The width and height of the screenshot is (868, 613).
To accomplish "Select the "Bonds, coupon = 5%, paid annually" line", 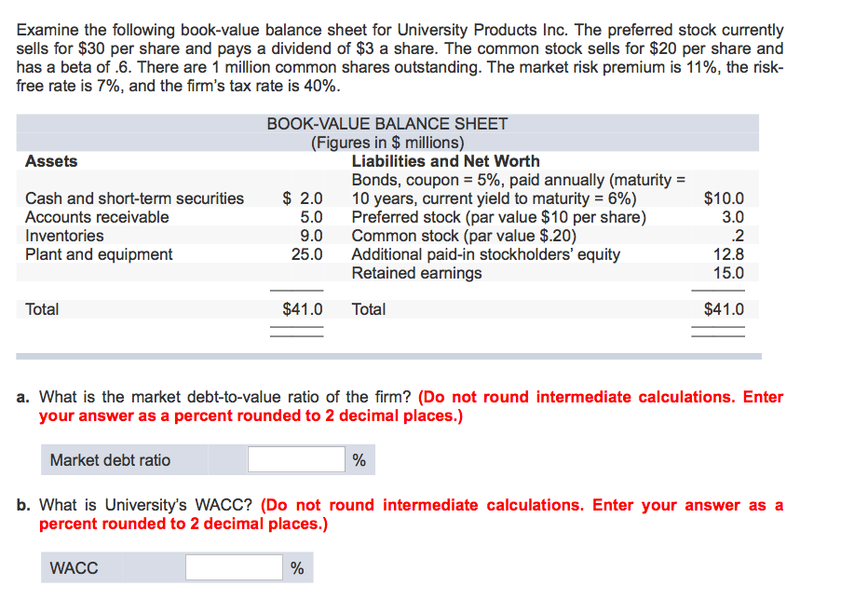I will (x=519, y=180).
